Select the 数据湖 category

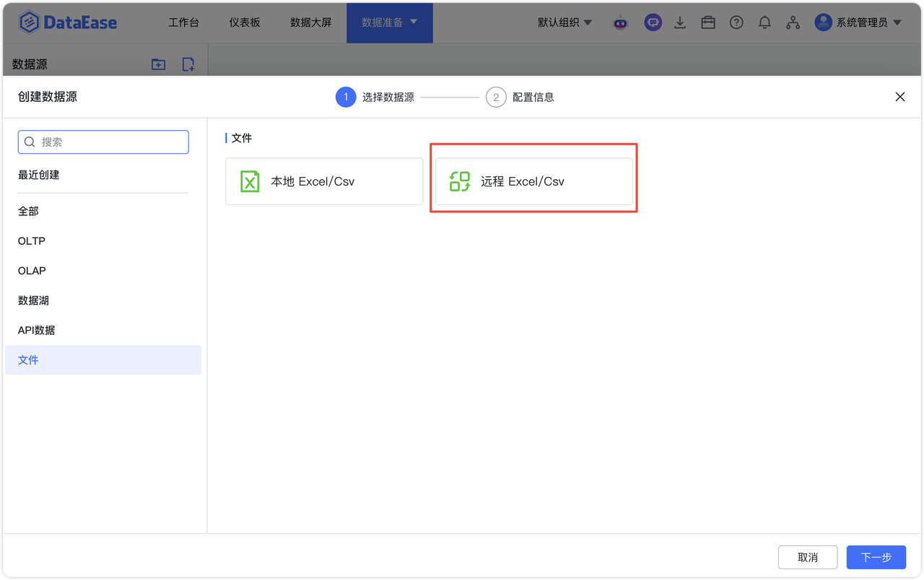click(x=103, y=300)
